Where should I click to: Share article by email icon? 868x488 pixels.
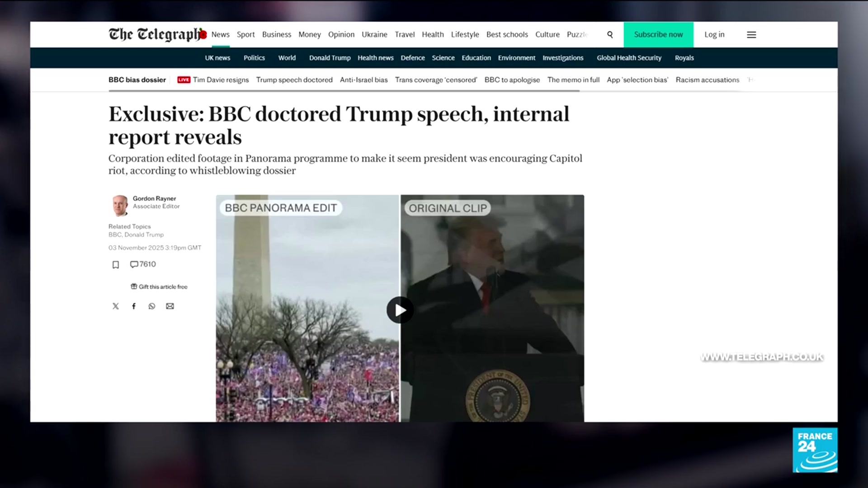170,306
